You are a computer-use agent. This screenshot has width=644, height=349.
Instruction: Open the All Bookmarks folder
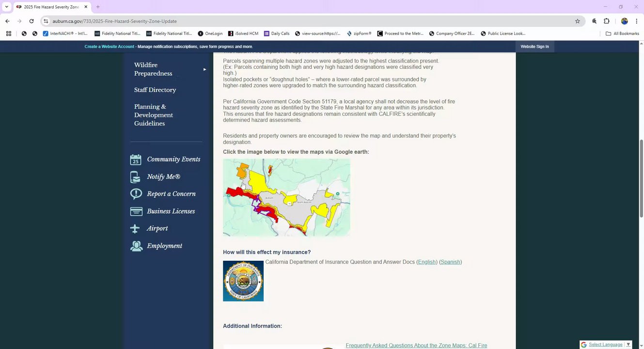coord(623,33)
